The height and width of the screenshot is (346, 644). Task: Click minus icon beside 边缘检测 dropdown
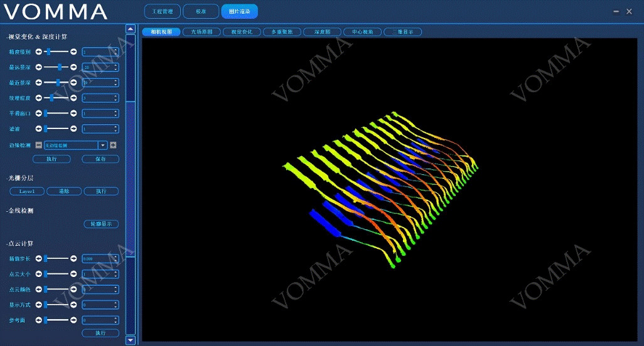click(x=38, y=145)
